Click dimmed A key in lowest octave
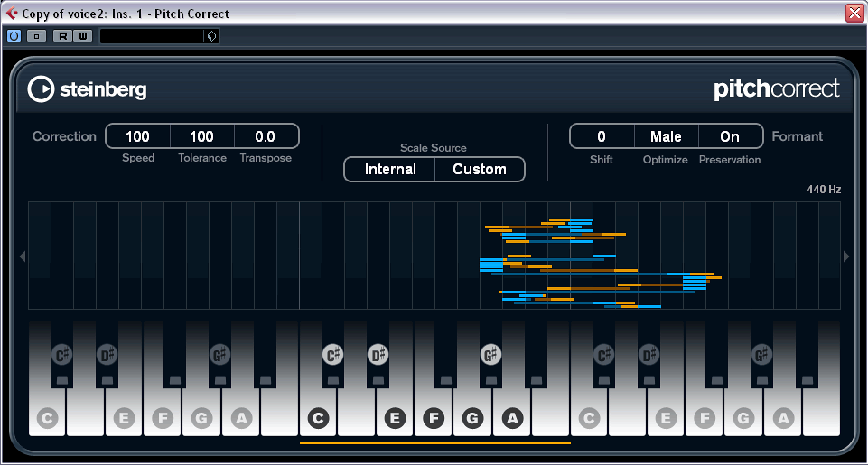The height and width of the screenshot is (465, 868). [241, 418]
